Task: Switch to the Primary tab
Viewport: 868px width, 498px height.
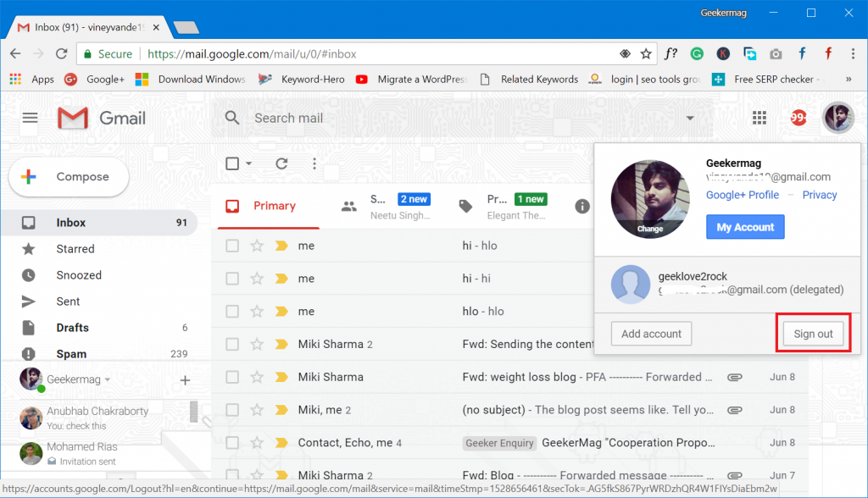Action: (x=269, y=206)
